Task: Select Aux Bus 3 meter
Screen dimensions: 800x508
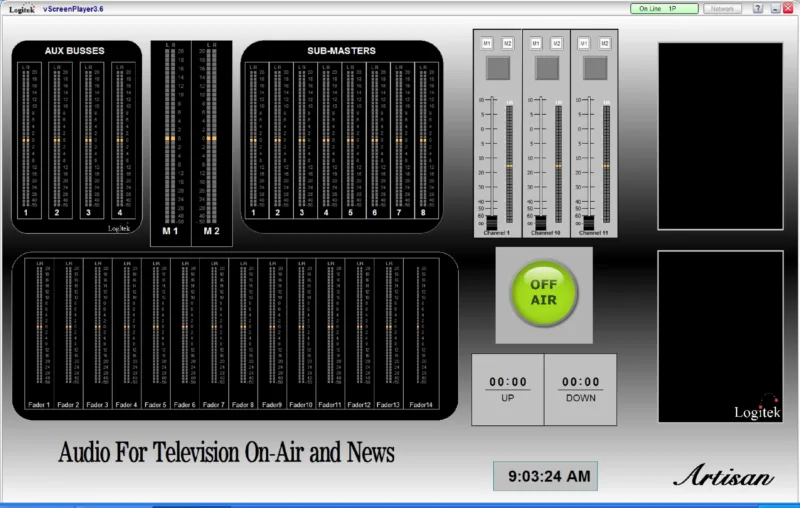Action: coord(92,140)
